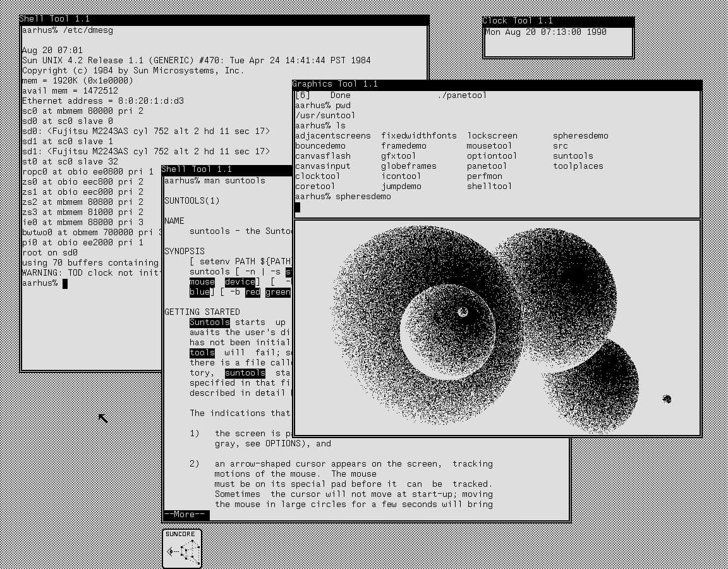The width and height of the screenshot is (728, 569).
Task: Click 'framedemo' in the ls listing
Action: click(404, 146)
